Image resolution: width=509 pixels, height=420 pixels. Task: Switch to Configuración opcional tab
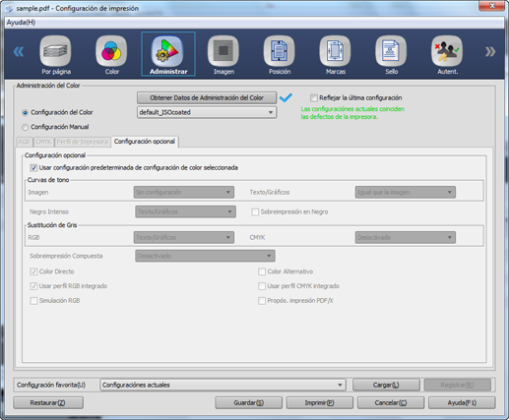[x=145, y=142]
